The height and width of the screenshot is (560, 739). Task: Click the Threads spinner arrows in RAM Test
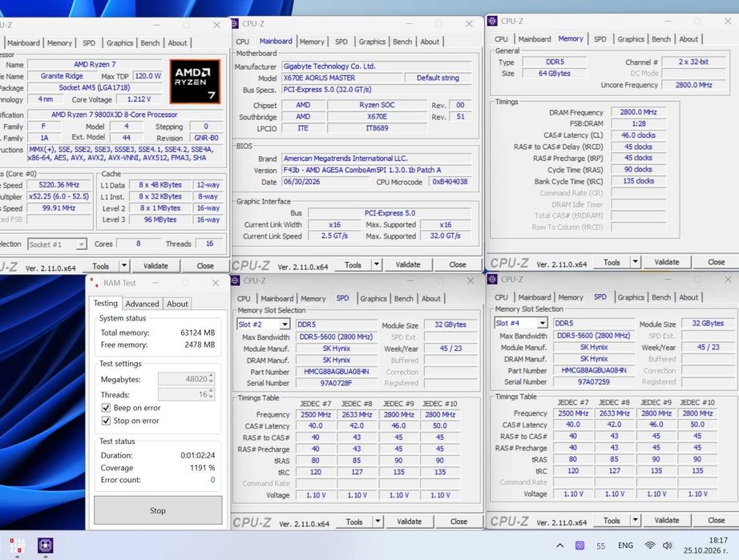click(x=211, y=394)
